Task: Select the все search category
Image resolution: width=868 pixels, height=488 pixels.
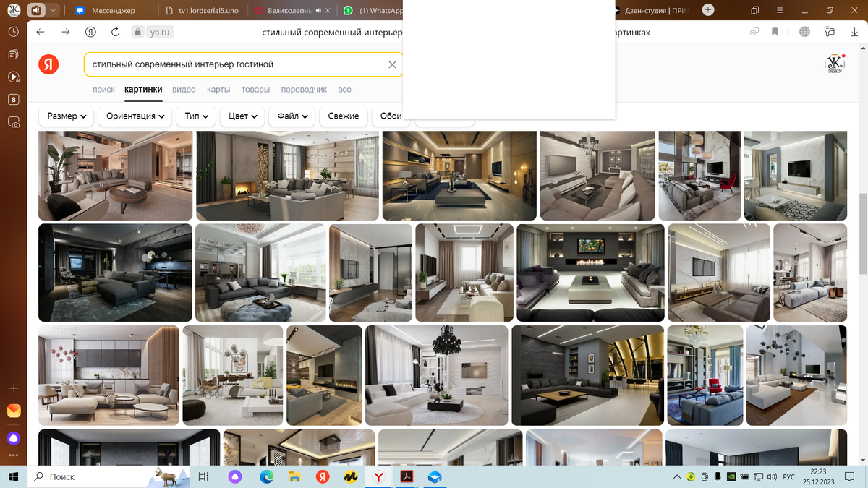Action: click(x=344, y=90)
